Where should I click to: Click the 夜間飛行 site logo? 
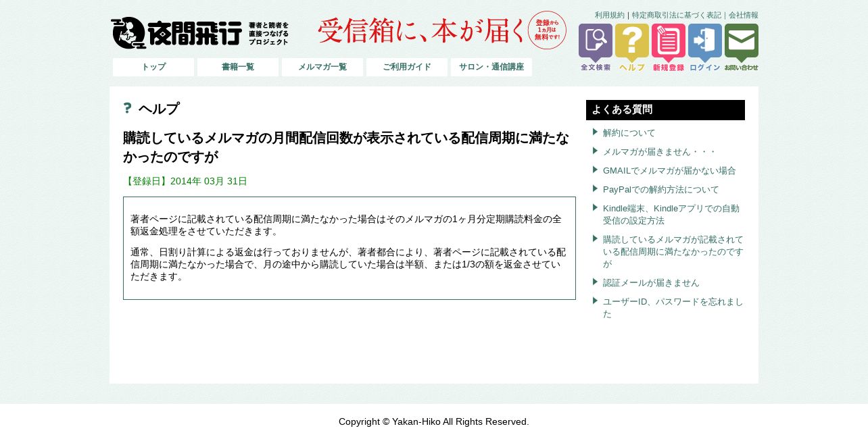coord(200,33)
